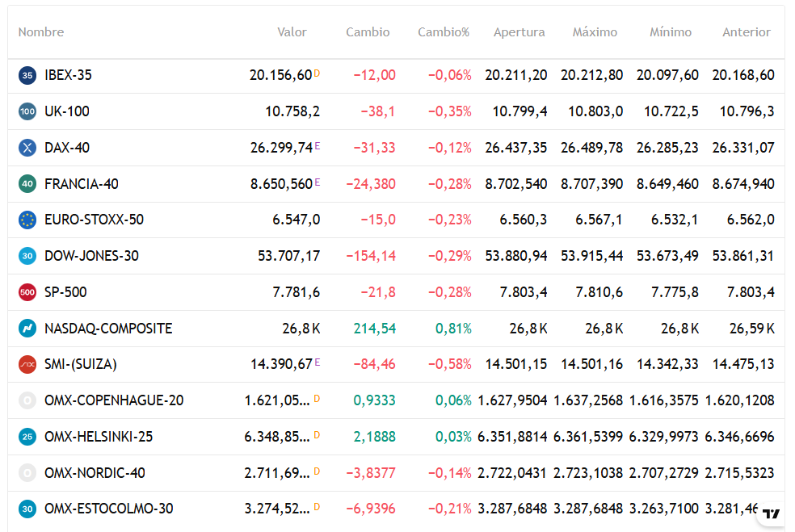
Task: Click the TradingView logo badge
Action: [772, 513]
